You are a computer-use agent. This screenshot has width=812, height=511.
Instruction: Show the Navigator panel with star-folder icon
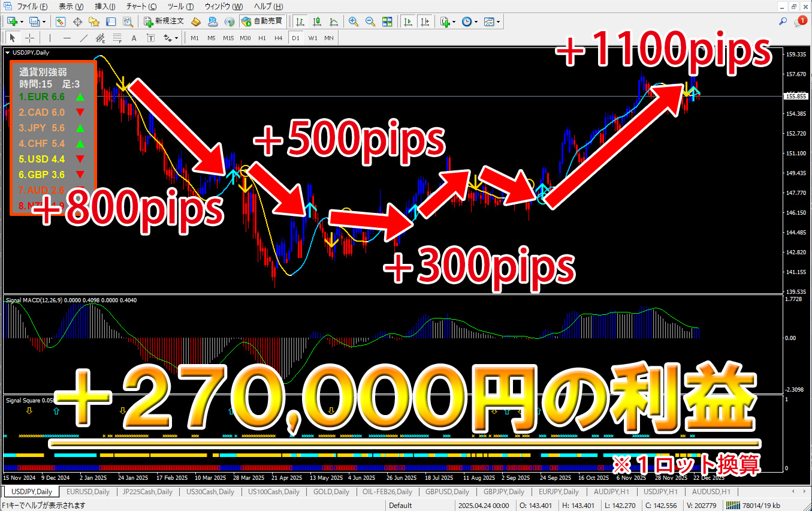coord(94,22)
